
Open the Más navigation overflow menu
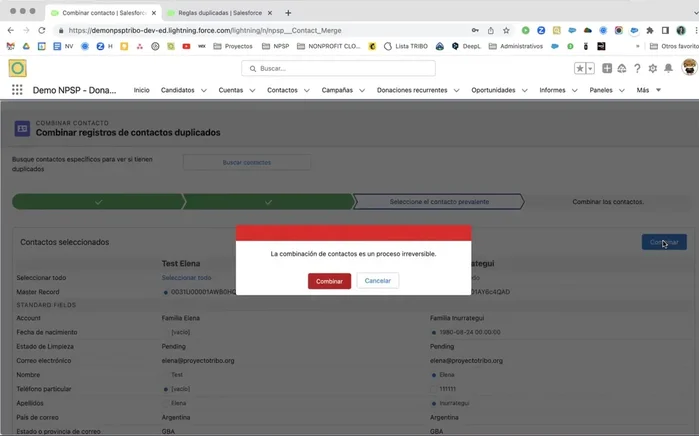(x=648, y=90)
